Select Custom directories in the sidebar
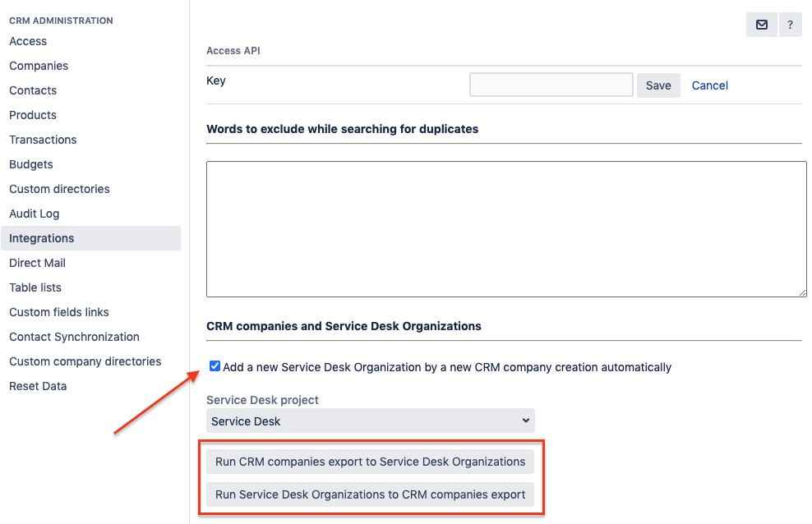 (59, 189)
